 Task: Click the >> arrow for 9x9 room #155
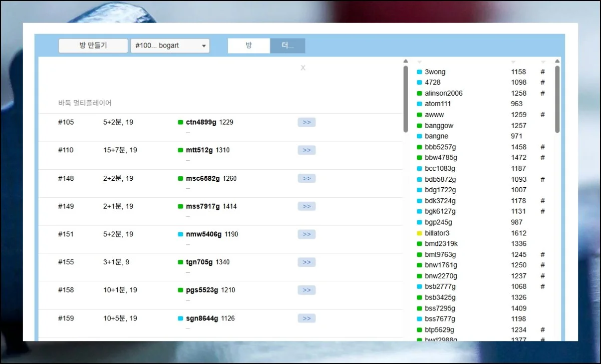[x=307, y=262]
